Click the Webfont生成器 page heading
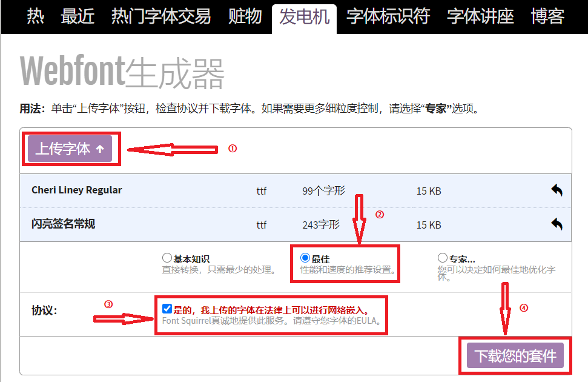The width and height of the screenshot is (588, 382). click(122, 72)
